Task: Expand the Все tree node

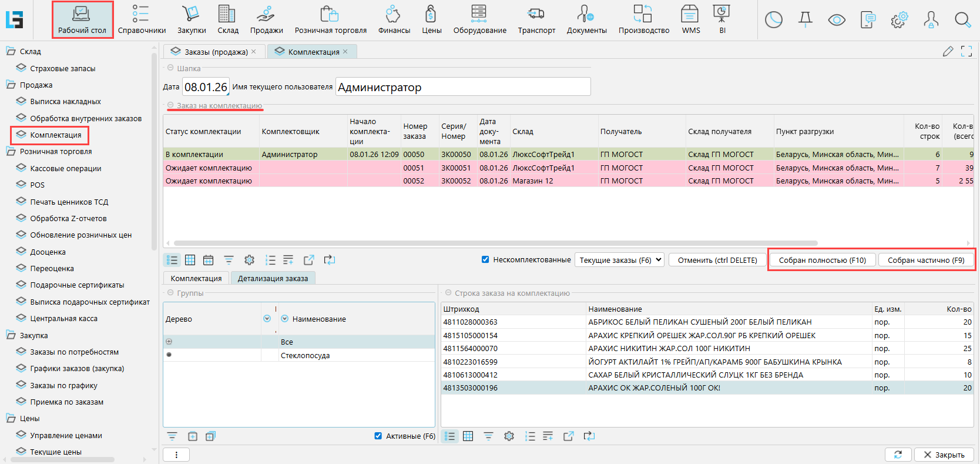Action: click(x=169, y=342)
